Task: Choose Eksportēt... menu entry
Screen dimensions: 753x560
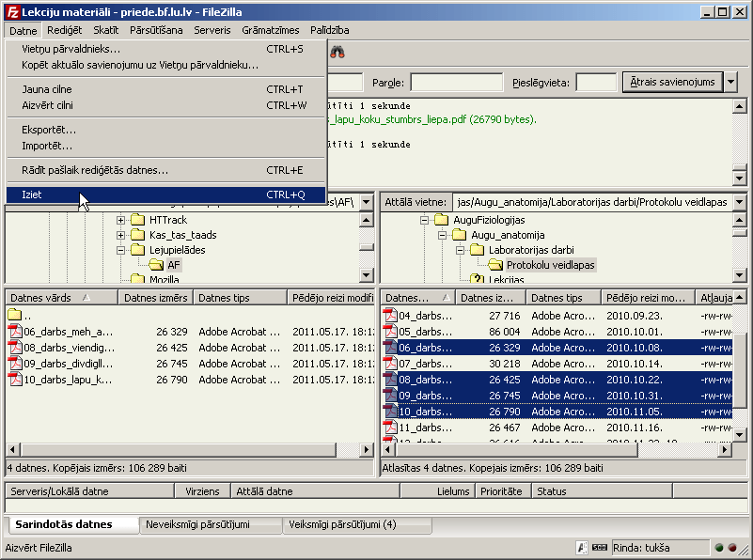Action: (166, 130)
